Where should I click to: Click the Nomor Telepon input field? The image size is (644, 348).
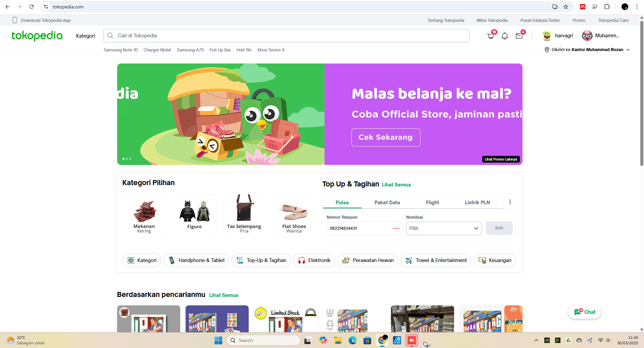coord(364,228)
